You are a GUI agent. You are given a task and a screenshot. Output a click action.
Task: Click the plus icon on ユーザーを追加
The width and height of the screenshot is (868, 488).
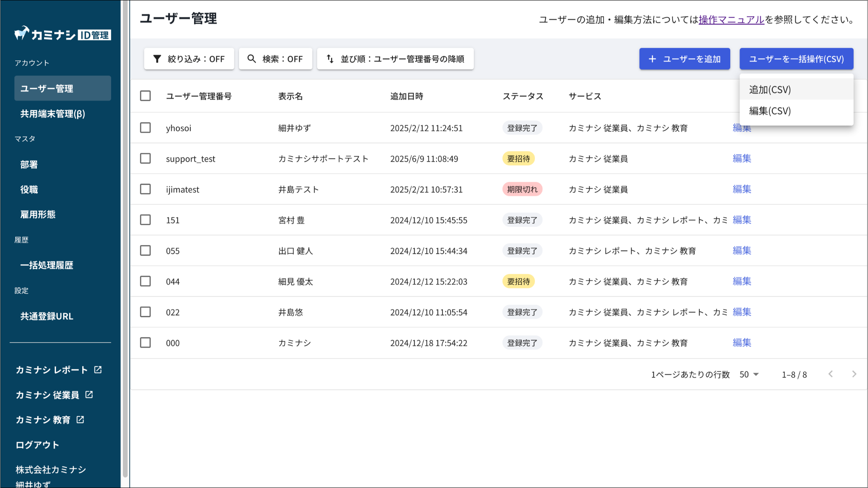(x=652, y=59)
